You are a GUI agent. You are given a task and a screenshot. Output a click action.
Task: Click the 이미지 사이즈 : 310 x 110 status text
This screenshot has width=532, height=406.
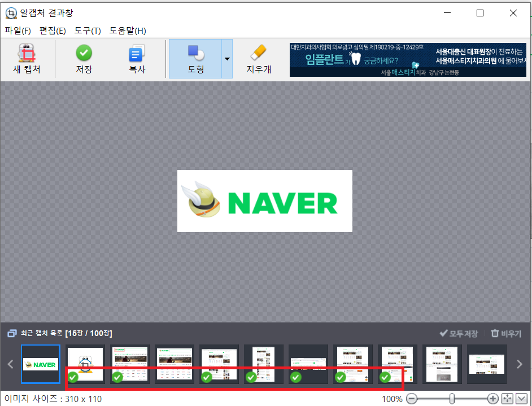pyautogui.click(x=53, y=399)
